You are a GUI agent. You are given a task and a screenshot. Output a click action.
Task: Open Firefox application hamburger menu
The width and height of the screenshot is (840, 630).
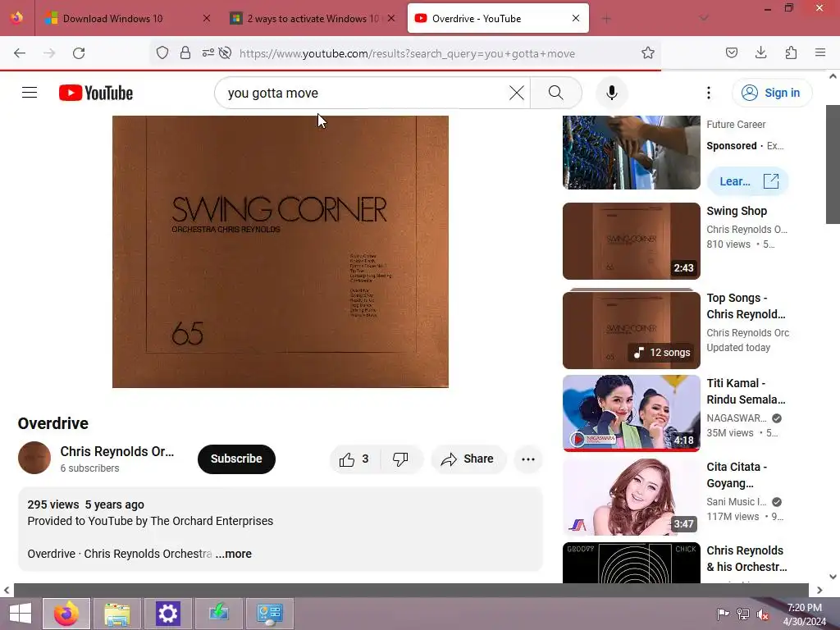(x=820, y=52)
